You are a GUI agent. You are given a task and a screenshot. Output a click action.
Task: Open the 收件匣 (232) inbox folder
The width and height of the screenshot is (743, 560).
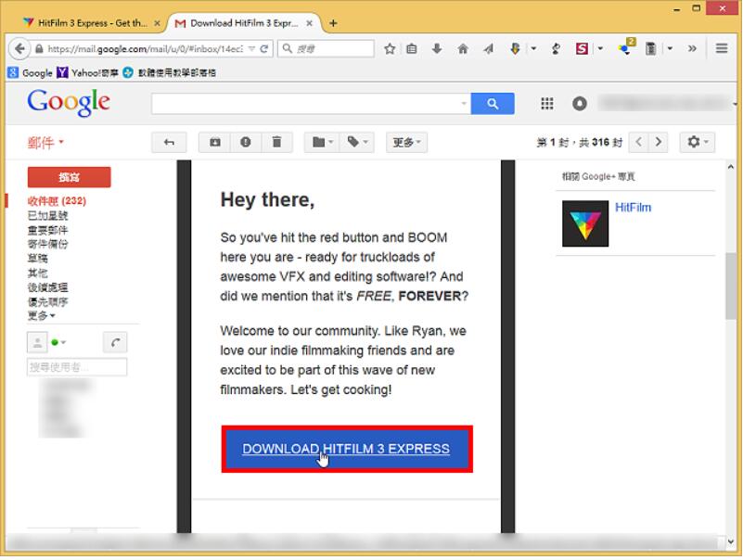pos(57,201)
